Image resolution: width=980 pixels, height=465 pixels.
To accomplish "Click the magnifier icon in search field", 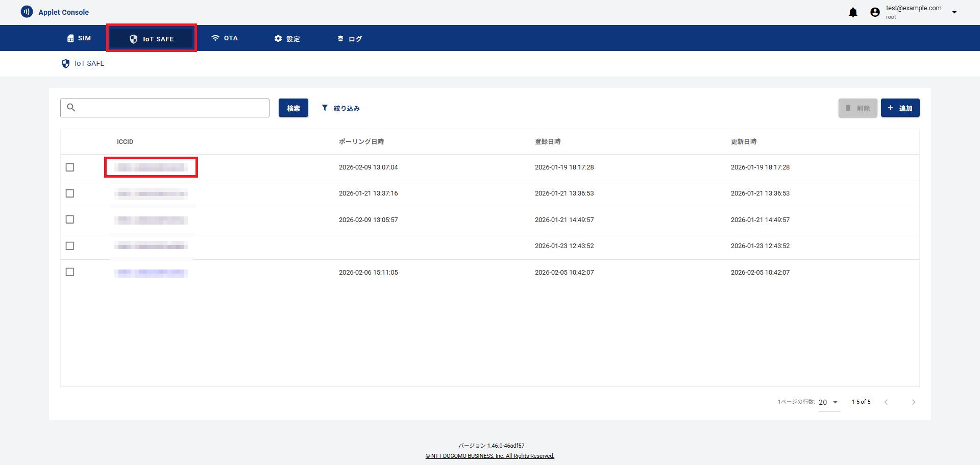I will click(x=71, y=108).
